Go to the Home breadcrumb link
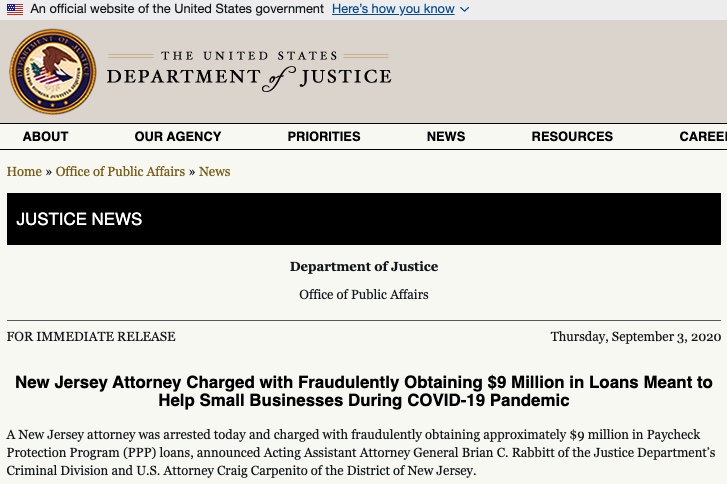 24,172
